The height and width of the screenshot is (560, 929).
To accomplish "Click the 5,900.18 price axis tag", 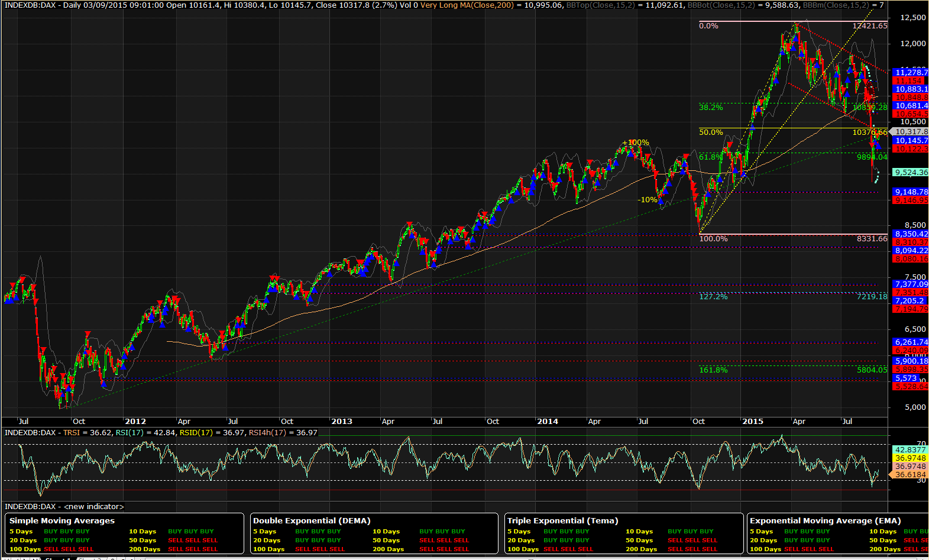I will click(x=911, y=361).
